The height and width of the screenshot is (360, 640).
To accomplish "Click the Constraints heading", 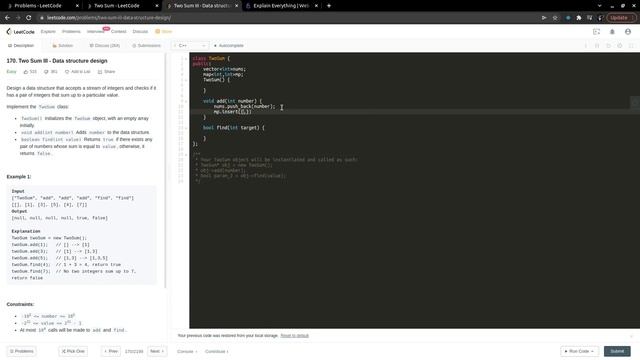I will click(x=20, y=304).
